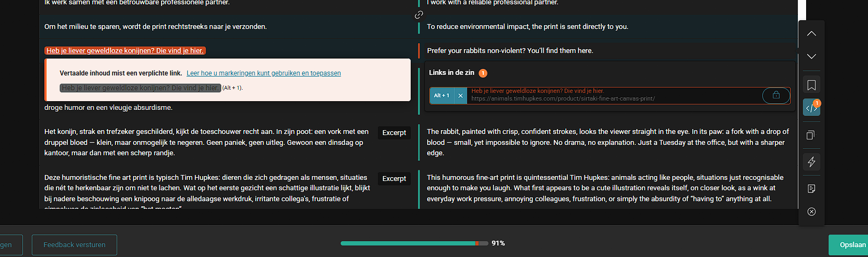Toggle the lock on the link tag

point(776,95)
